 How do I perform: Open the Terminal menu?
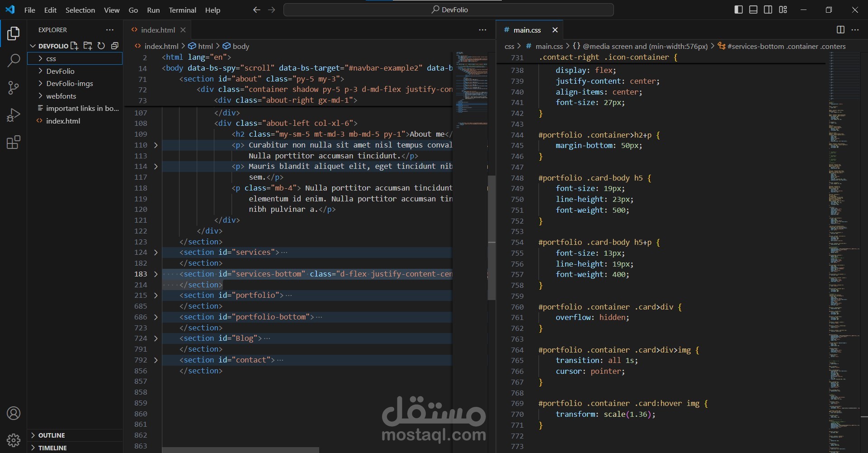pos(182,10)
